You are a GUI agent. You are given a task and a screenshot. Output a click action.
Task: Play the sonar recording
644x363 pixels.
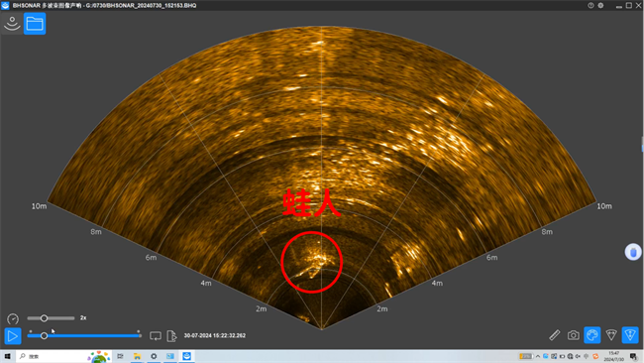12,336
